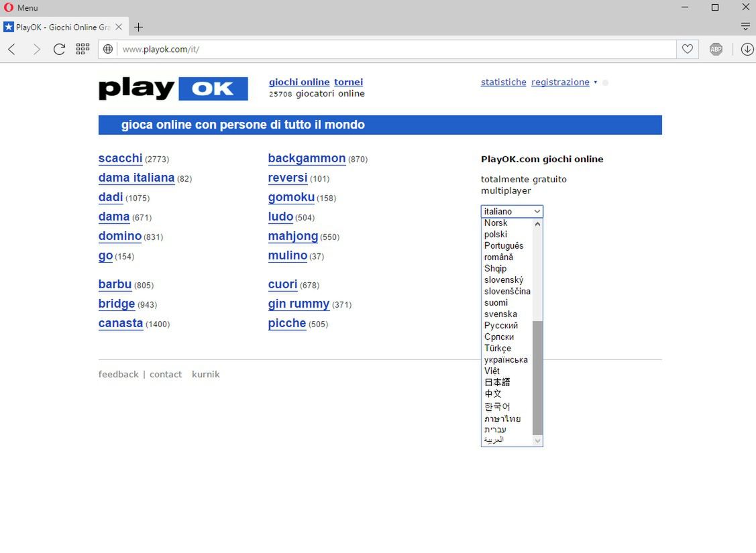Open ludo game link
Image resolution: width=756 pixels, height=553 pixels.
click(280, 217)
